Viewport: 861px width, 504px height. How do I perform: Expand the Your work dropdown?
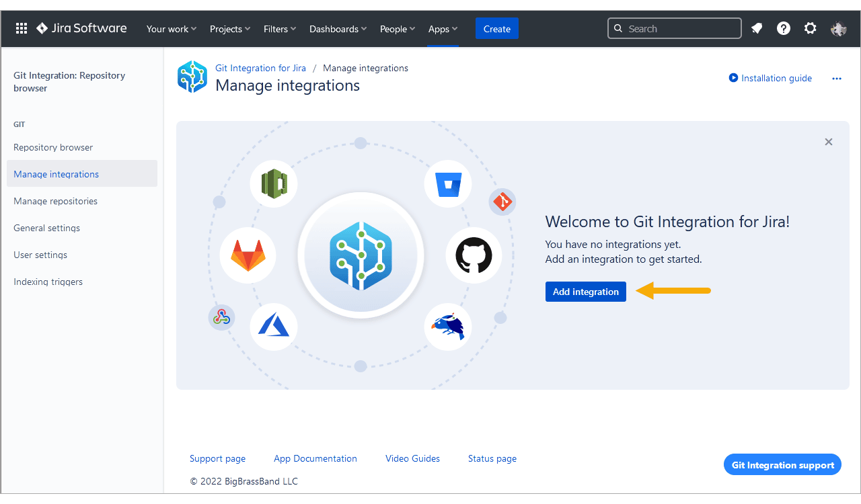coord(172,29)
